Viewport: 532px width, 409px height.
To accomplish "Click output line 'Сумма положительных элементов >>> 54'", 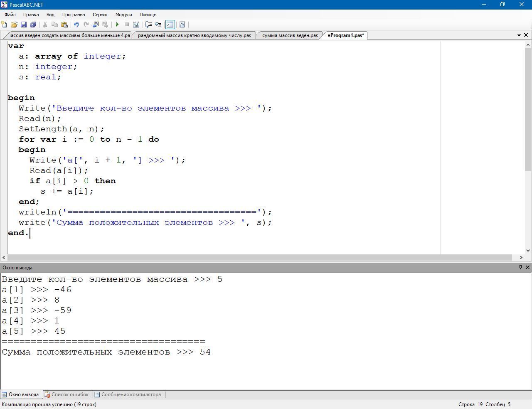I will coord(106,352).
